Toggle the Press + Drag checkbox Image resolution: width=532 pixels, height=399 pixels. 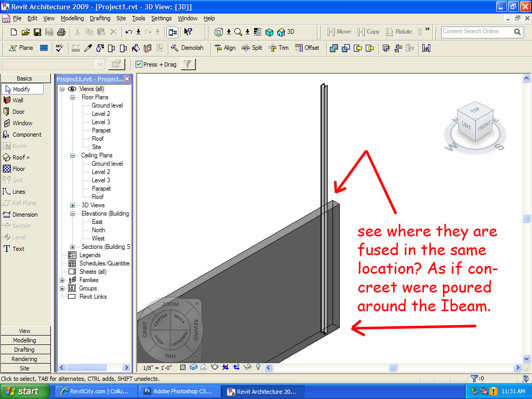[x=139, y=64]
